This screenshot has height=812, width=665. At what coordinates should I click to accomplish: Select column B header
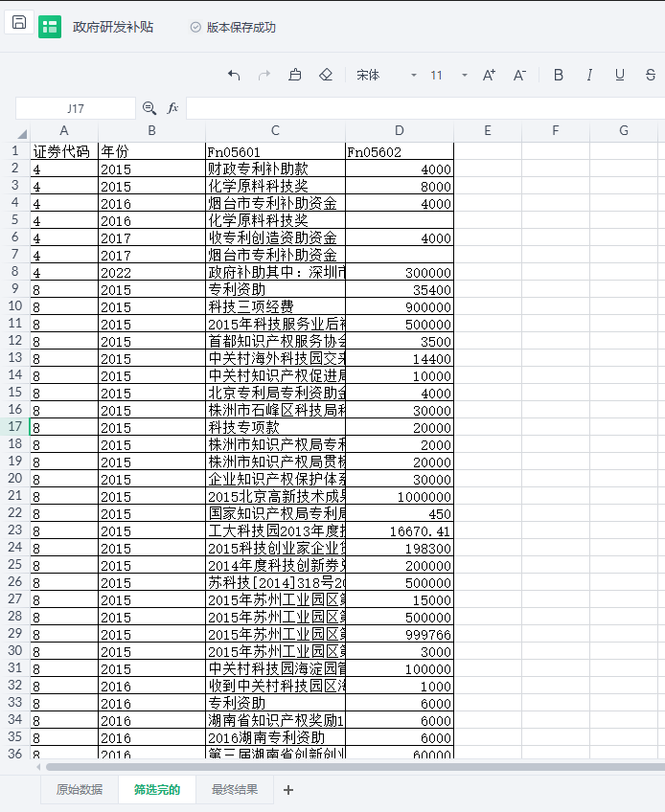(151, 130)
